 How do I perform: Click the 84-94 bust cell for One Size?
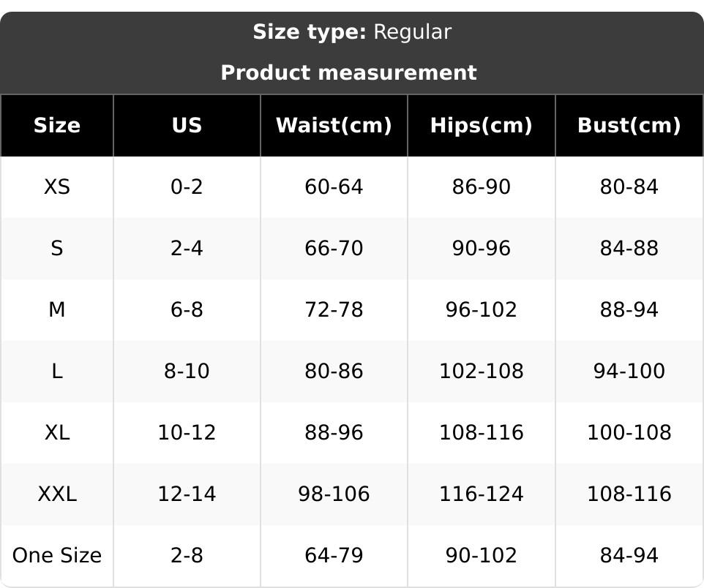click(629, 556)
